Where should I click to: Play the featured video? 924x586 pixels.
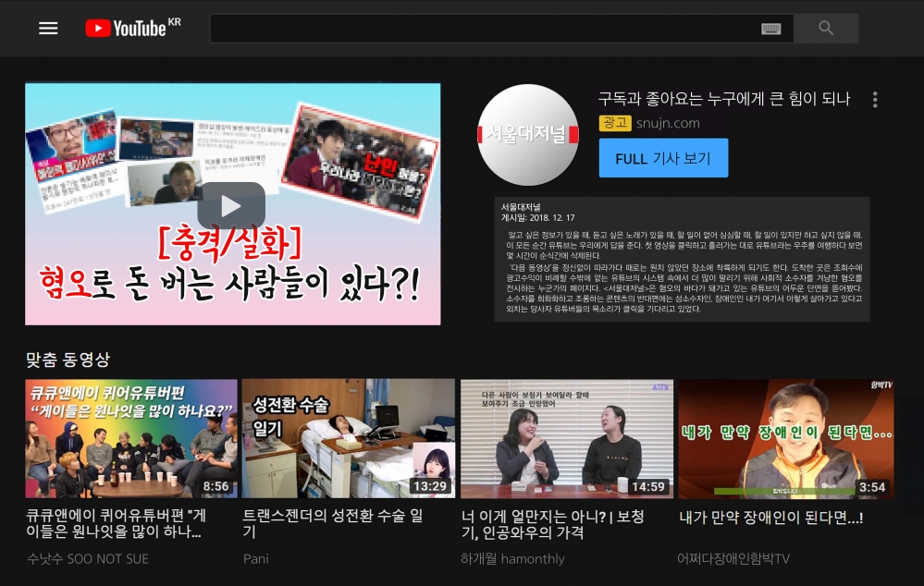tap(231, 205)
